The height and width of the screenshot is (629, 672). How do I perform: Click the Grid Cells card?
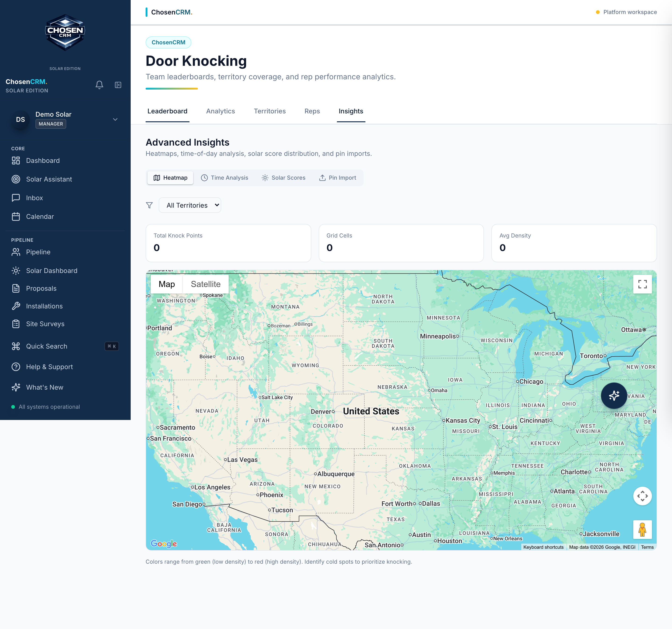(401, 243)
